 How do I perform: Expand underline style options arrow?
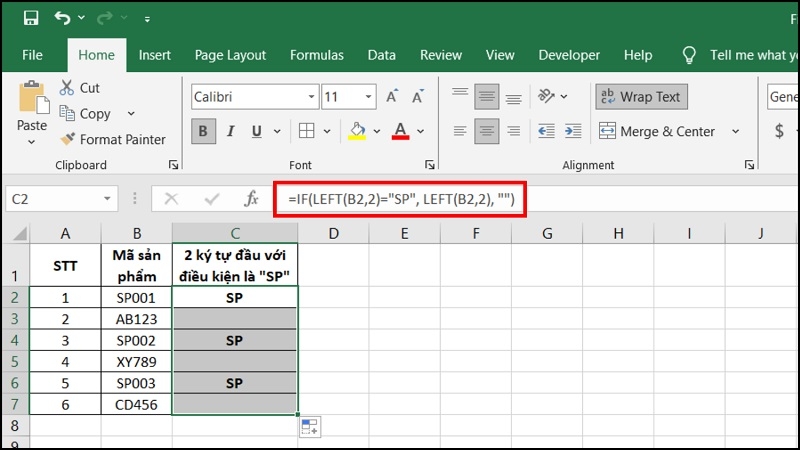pos(277,132)
